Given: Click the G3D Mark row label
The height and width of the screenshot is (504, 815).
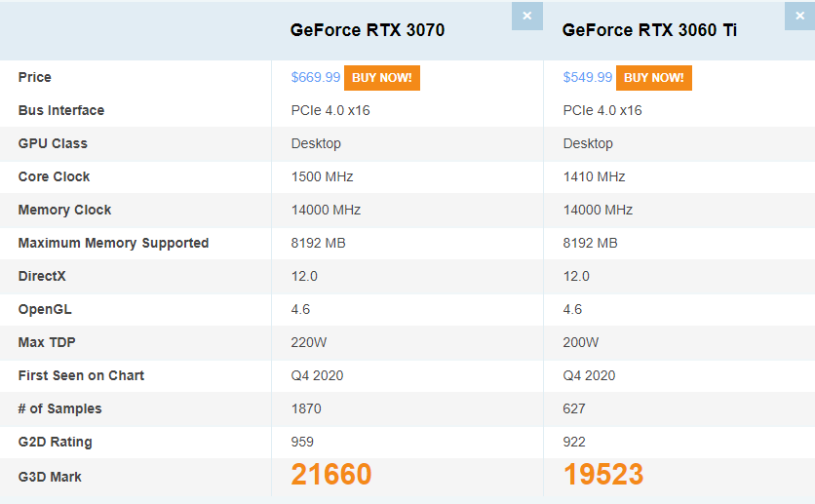Looking at the screenshot, I should (x=50, y=477).
